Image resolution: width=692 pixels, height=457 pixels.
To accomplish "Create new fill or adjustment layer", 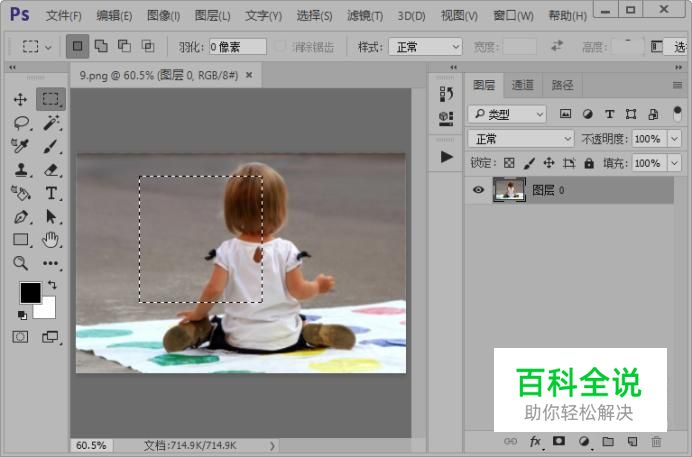I will point(584,441).
